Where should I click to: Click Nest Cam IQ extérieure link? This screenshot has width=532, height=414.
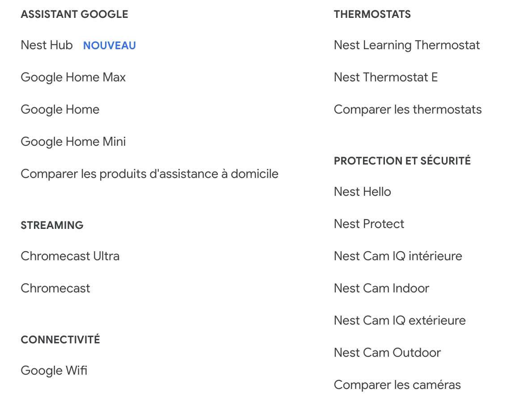[x=399, y=321]
